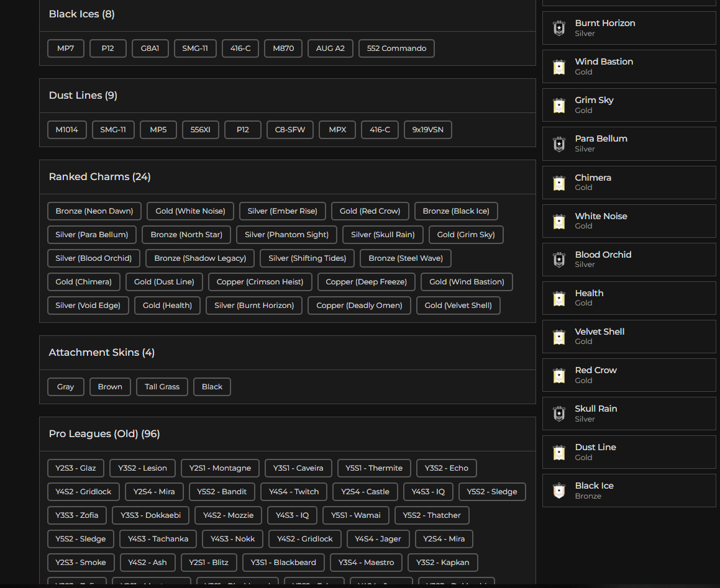Viewport: 720px width, 588px height.
Task: Select the C8-SFW Dust Lines tag
Action: coord(289,129)
